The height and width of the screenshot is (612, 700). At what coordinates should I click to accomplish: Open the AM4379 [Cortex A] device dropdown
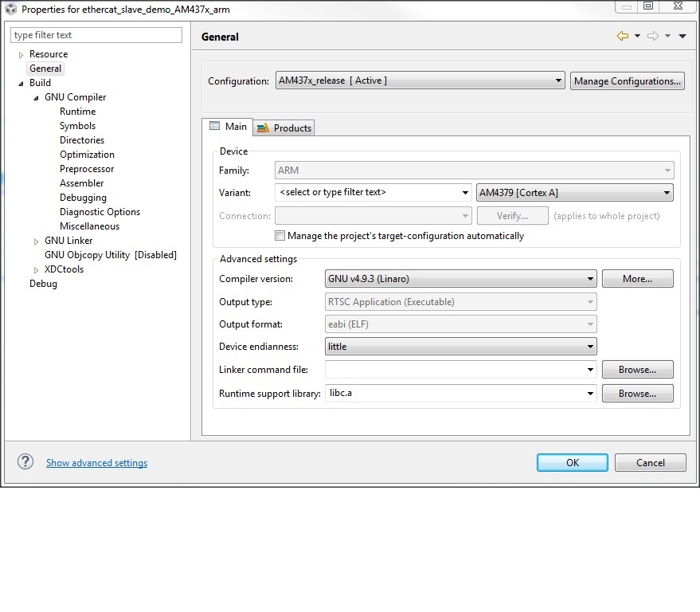[575, 193]
